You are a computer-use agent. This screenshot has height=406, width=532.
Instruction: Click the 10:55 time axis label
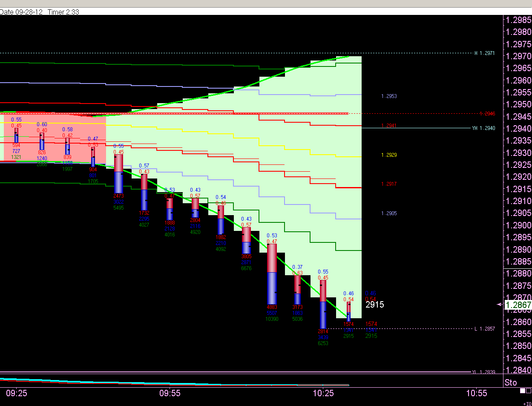(x=477, y=393)
